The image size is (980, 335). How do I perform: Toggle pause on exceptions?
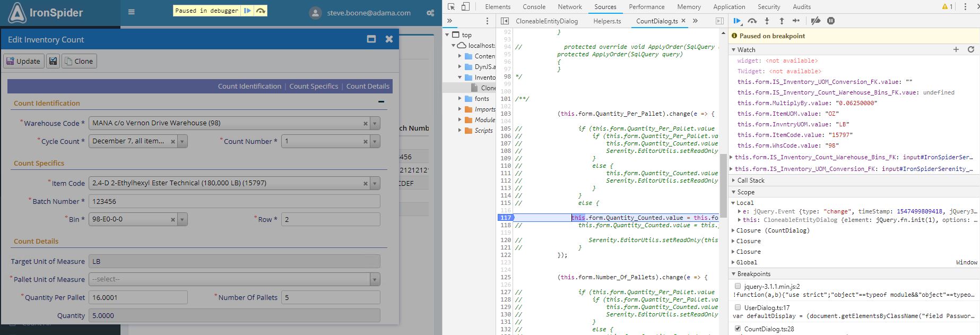coord(831,21)
